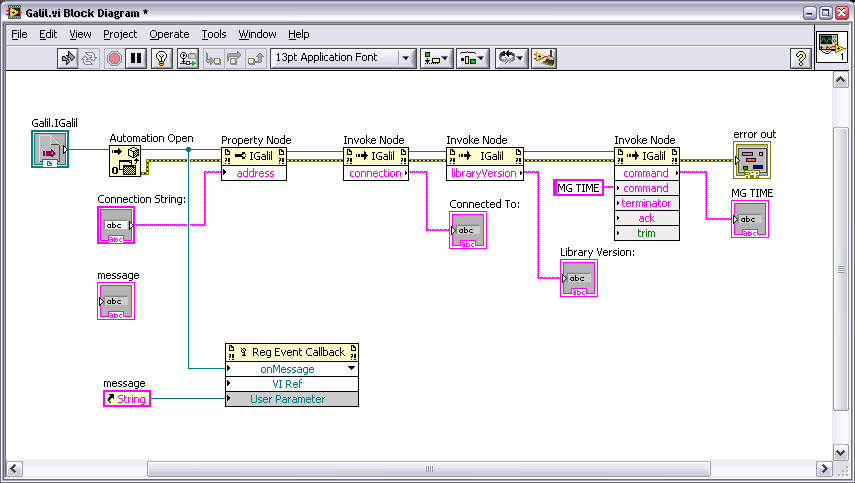The height and width of the screenshot is (483, 855).
Task: Toggle Retain Wire Values button
Action: tap(188, 58)
